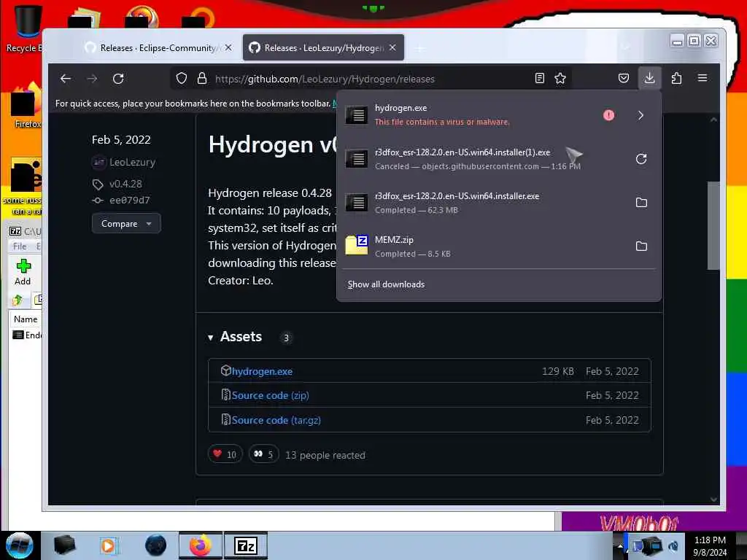
Task: Download Source code (tar.gz)
Action: (x=276, y=421)
